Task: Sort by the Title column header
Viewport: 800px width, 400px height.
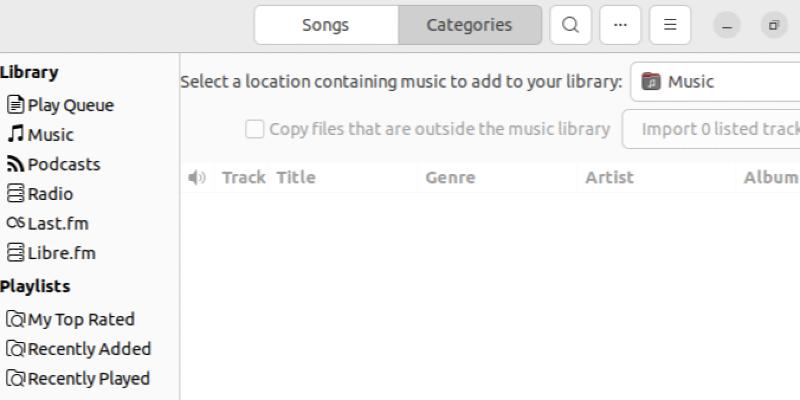Action: pos(296,178)
